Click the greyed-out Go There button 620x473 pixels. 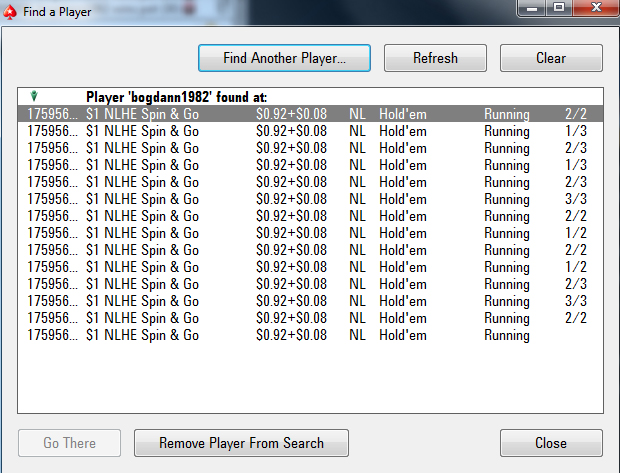[x=70, y=443]
